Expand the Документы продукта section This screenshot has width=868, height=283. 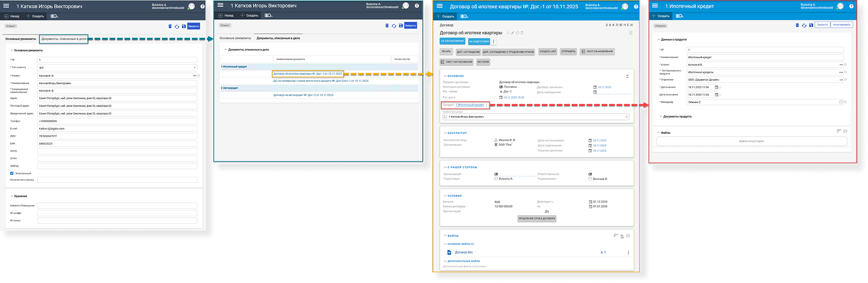[661, 116]
